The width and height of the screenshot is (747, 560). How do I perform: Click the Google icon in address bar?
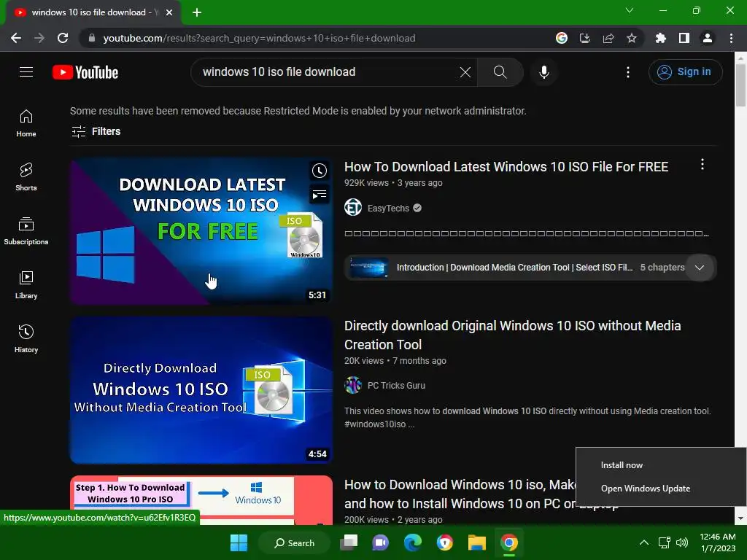tap(562, 38)
